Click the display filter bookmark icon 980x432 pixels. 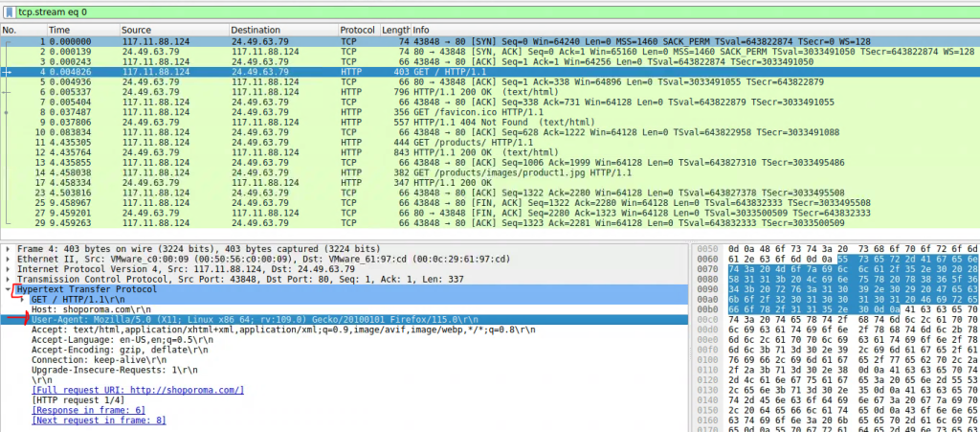click(x=9, y=11)
